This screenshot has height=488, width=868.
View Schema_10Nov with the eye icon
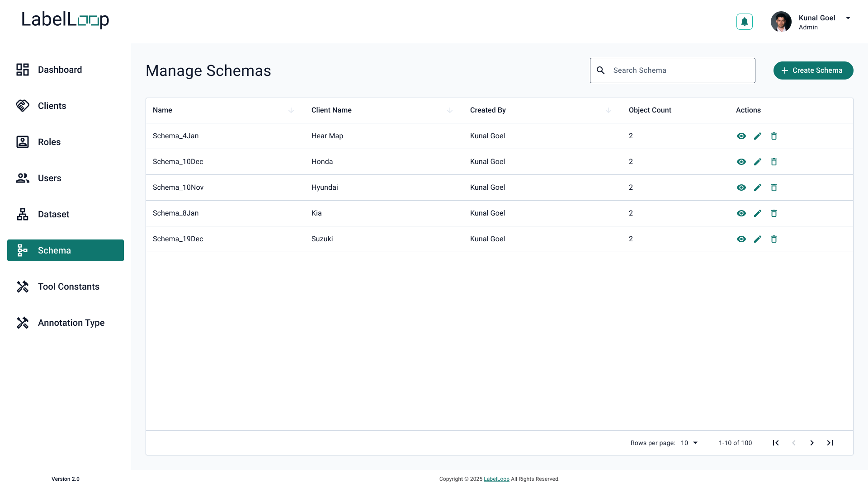(741, 188)
